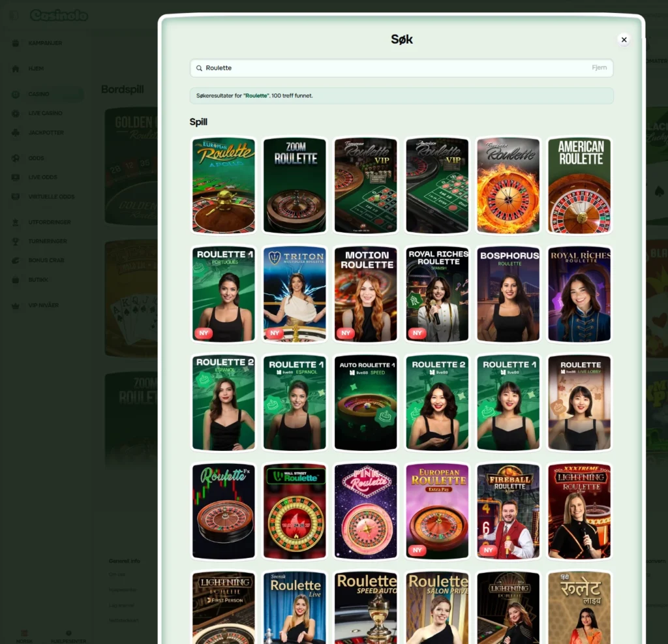This screenshot has width=668, height=644.
Task: Click the Bonus Crab icon
Action: (16, 260)
